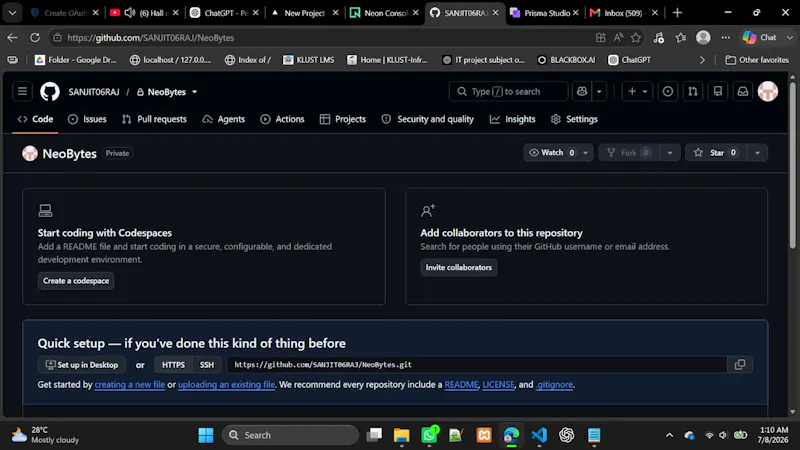800x450 pixels.
Task: Open the Copilot Chat sidebar button
Action: (x=760, y=37)
